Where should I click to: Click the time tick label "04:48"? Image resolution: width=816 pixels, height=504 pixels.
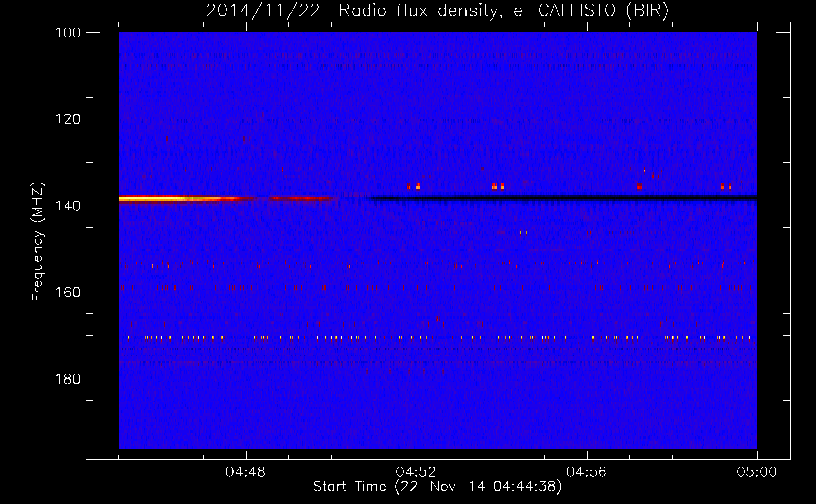point(246,472)
